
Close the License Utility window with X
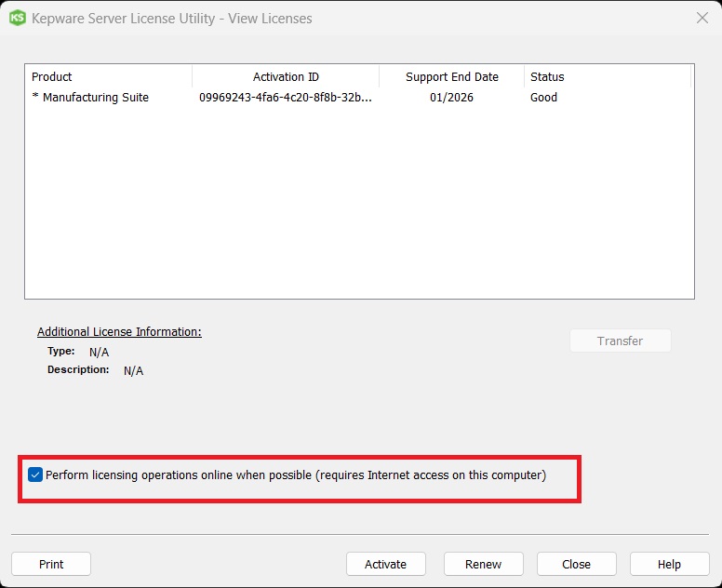(702, 18)
